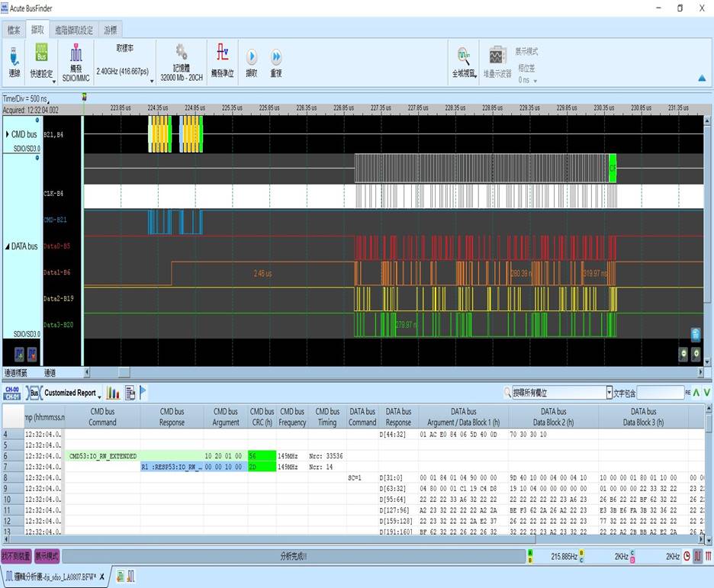Viewport: 714px width, 588px height.
Task: Switch to the 游標 tab
Action: tap(110, 31)
